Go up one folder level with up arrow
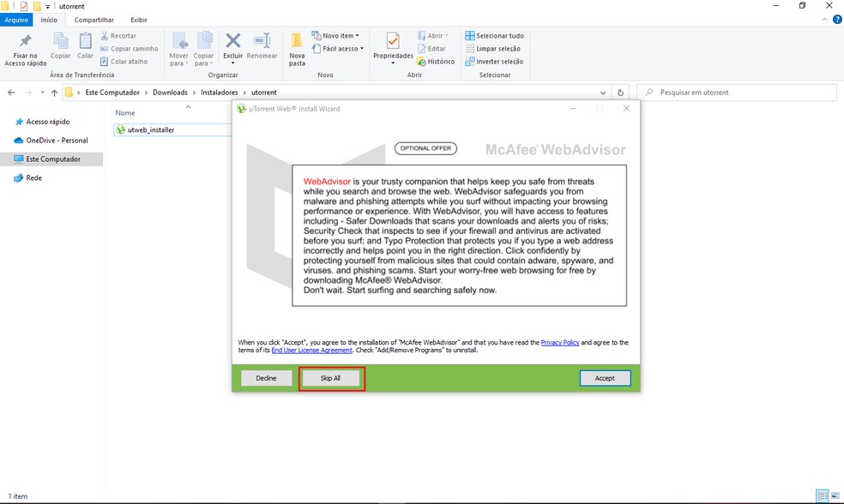844x504 pixels. 54,93
